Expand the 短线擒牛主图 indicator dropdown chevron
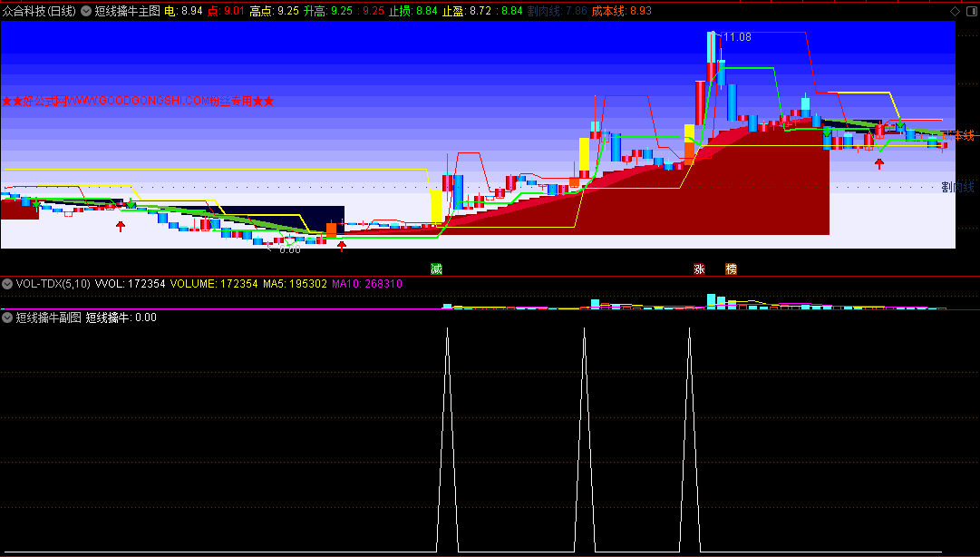The width and height of the screenshot is (980, 557). point(86,11)
